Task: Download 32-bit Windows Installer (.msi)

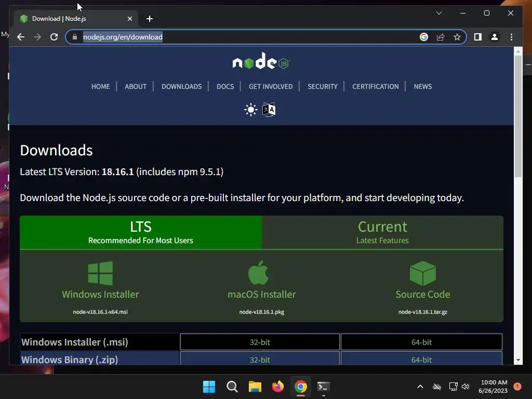Action: (x=260, y=342)
